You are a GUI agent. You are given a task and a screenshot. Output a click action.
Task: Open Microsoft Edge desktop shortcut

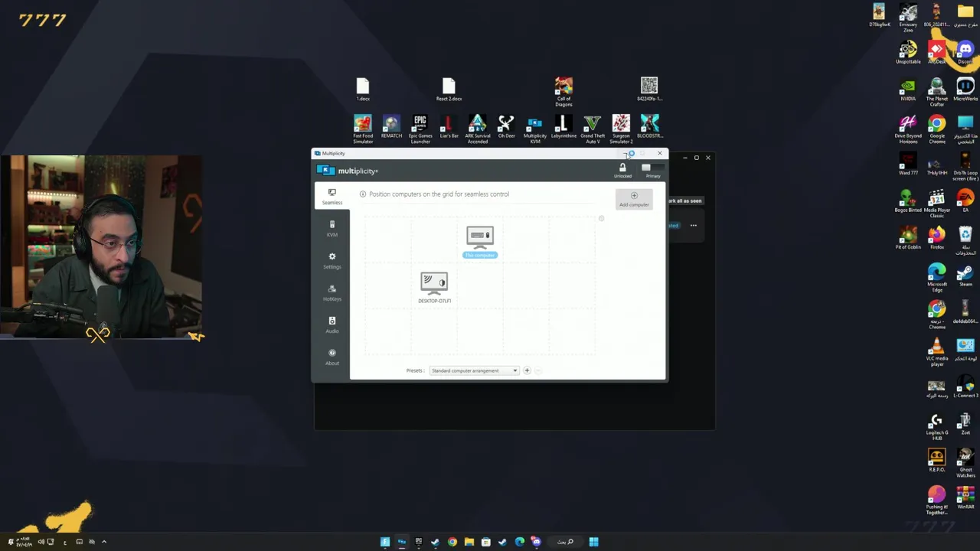tap(937, 277)
